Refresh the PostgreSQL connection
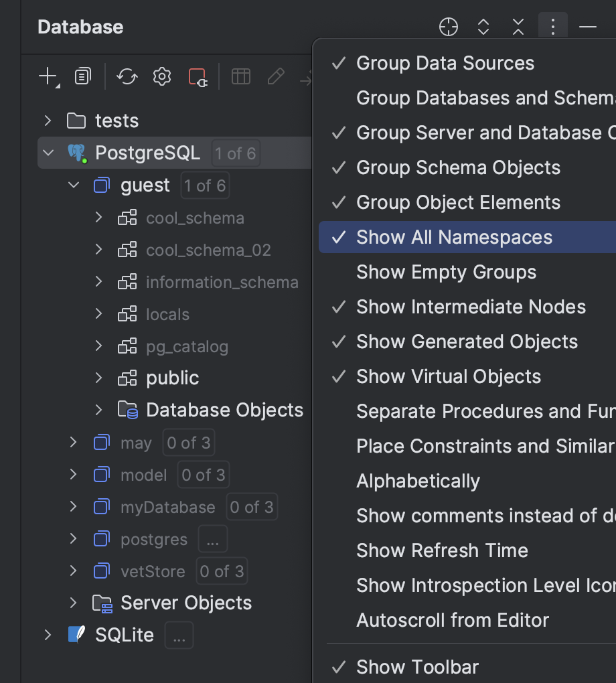The width and height of the screenshot is (616, 683). (x=127, y=76)
